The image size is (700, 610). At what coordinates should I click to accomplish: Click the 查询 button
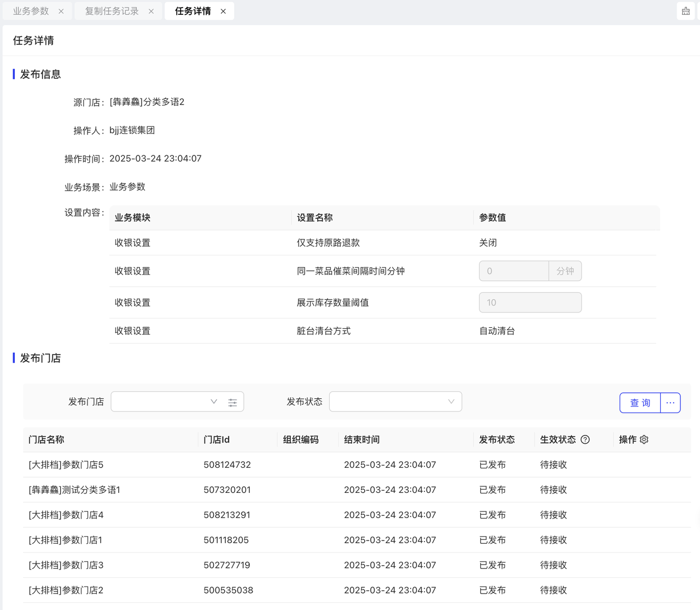(x=640, y=403)
